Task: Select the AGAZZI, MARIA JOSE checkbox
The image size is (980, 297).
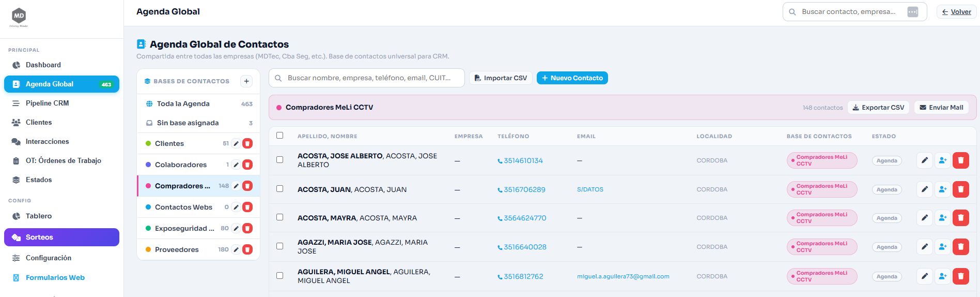Action: pyautogui.click(x=280, y=246)
